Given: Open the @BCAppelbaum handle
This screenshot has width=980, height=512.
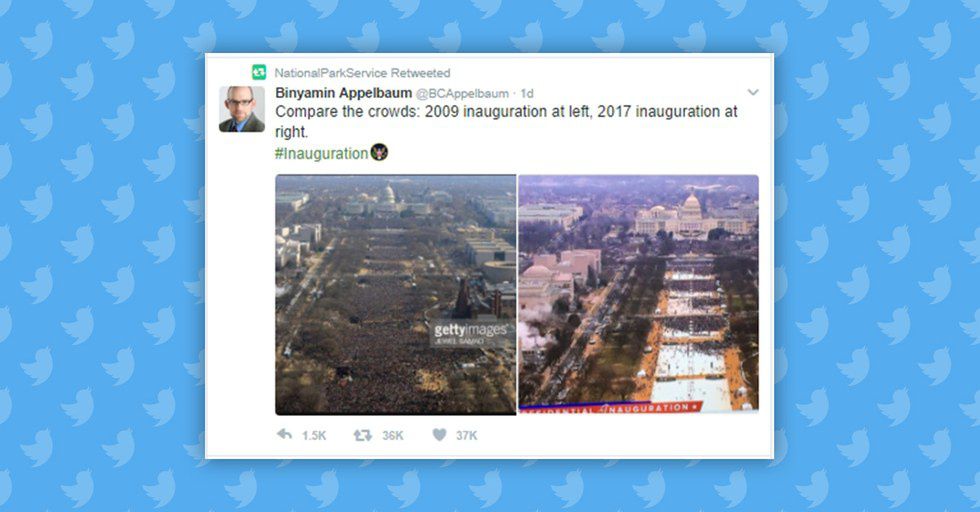Looking at the screenshot, I should click(x=462, y=93).
